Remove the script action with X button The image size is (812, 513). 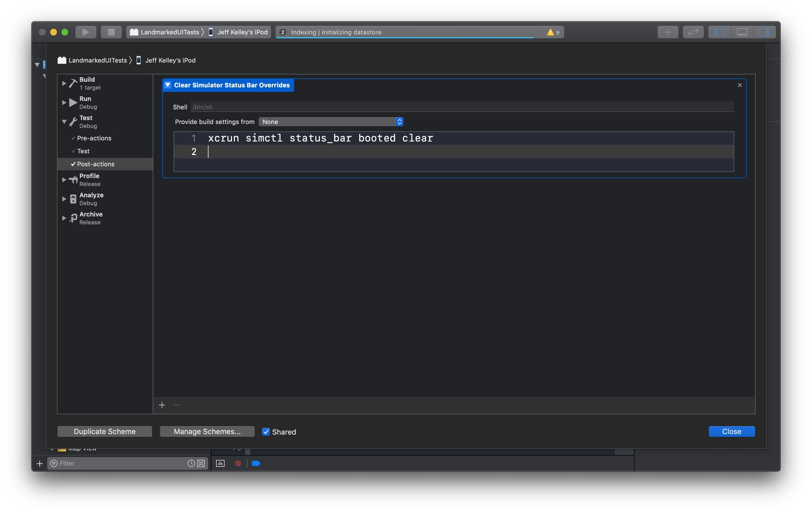(x=740, y=85)
